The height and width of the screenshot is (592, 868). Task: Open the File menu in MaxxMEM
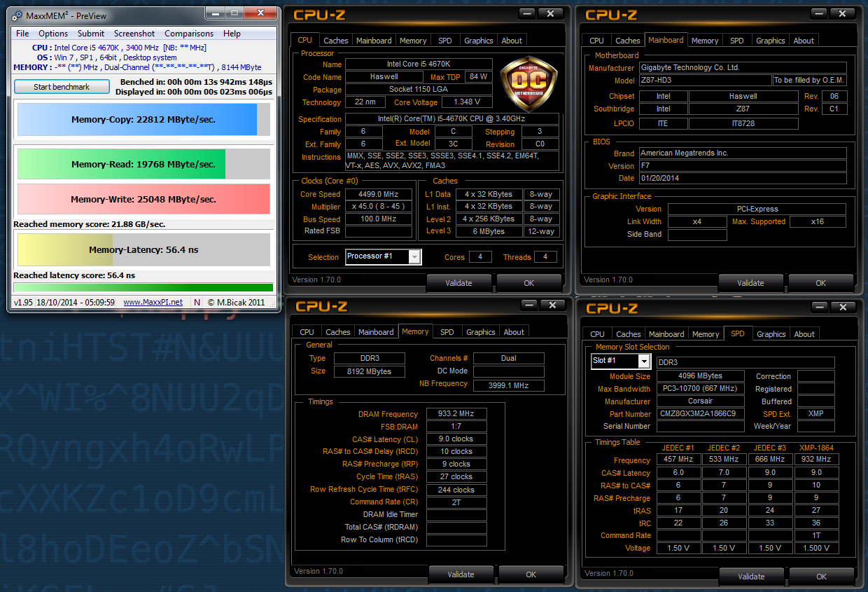click(22, 34)
